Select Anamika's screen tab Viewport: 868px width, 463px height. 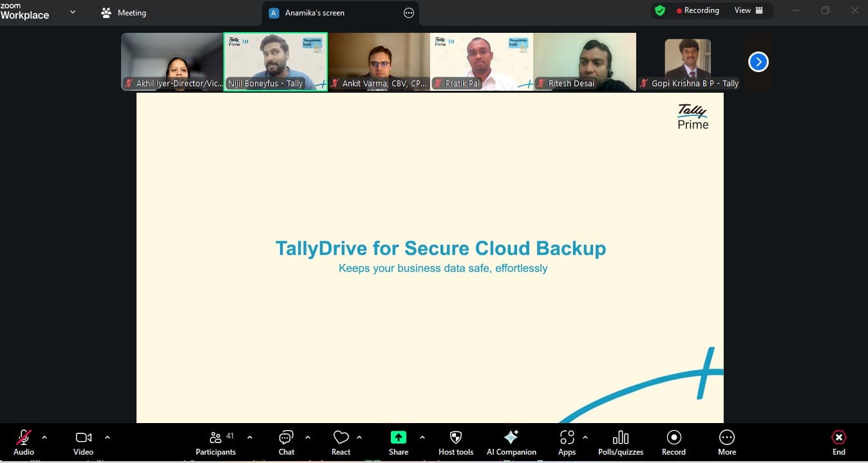tap(314, 13)
